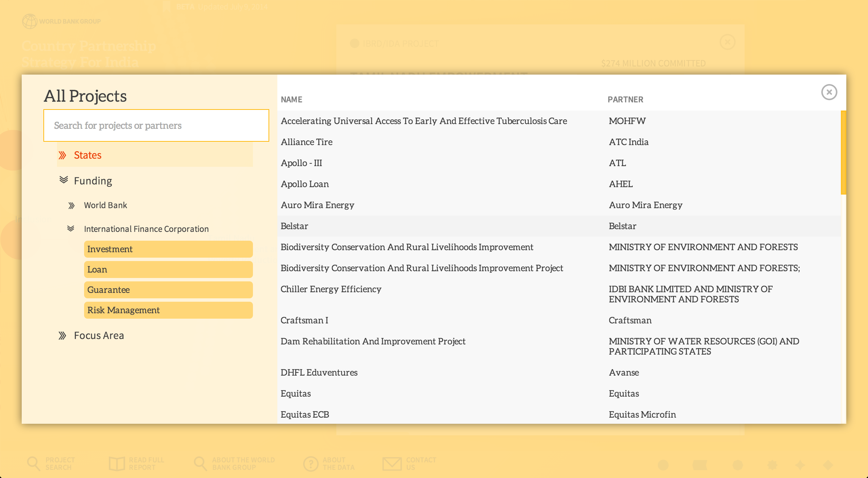Viewport: 868px width, 478px height.
Task: Collapse International Finance Corporation chevron
Action: (71, 228)
